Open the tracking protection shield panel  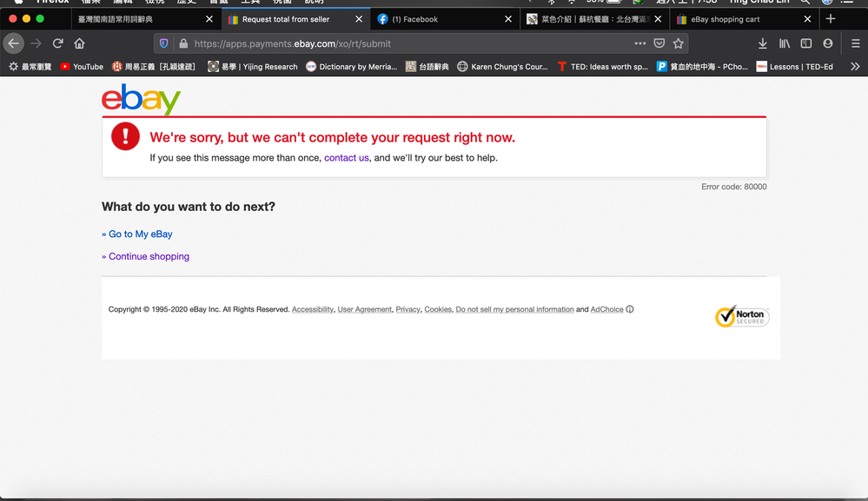(164, 43)
